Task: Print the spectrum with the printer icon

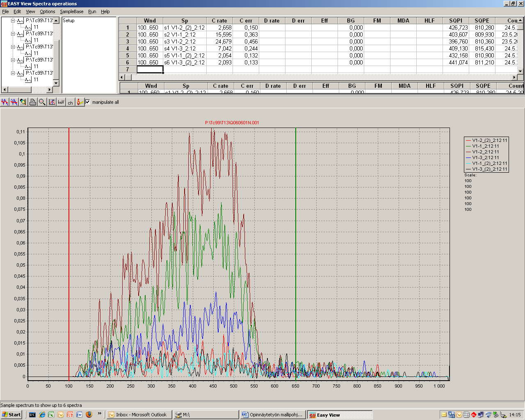Action: [x=33, y=102]
